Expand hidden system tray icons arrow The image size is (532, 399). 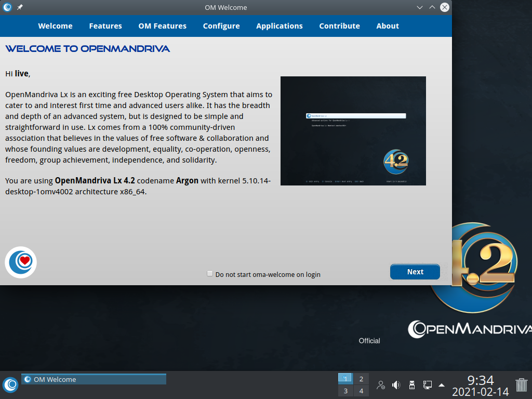442,385
